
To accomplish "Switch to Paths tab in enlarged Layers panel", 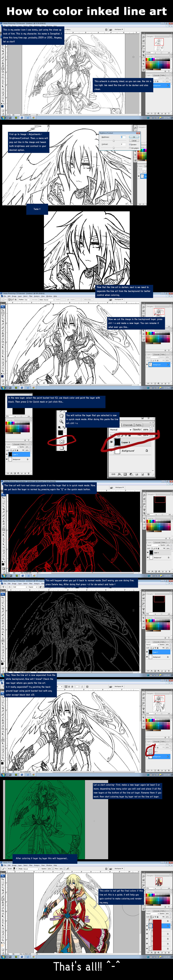I will pos(139,425).
